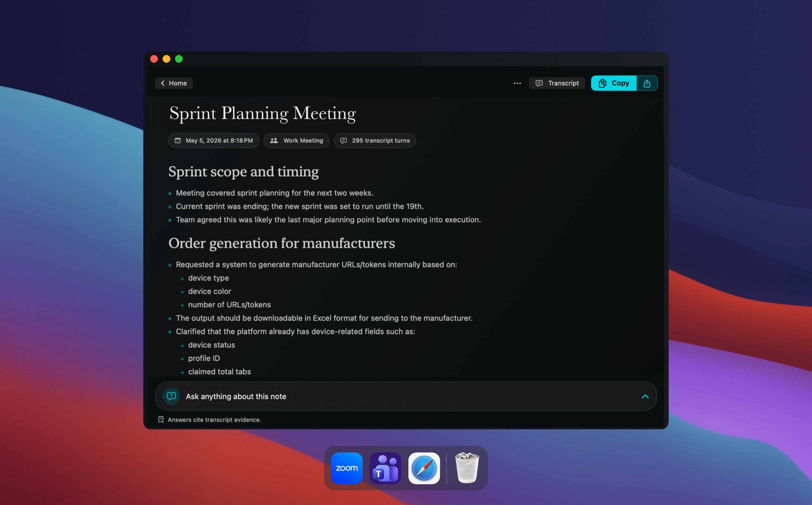The height and width of the screenshot is (505, 812).
Task: Maximize the window with green button
Action: tap(179, 59)
